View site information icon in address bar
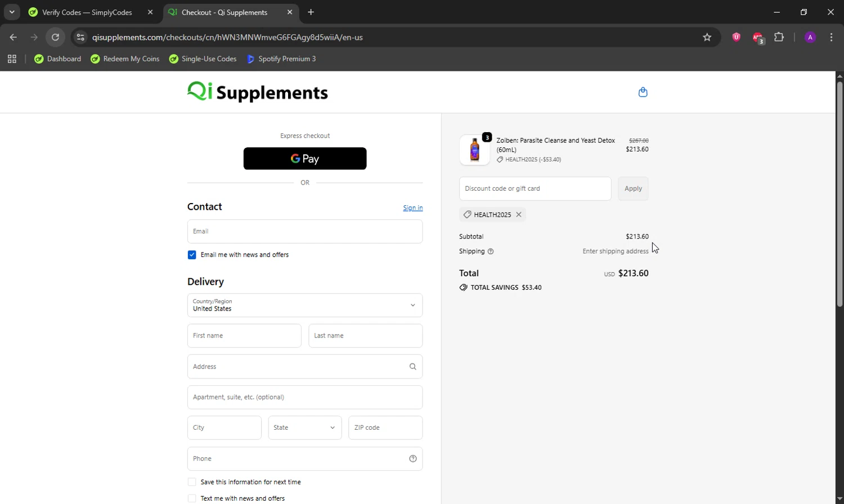 coord(80,37)
